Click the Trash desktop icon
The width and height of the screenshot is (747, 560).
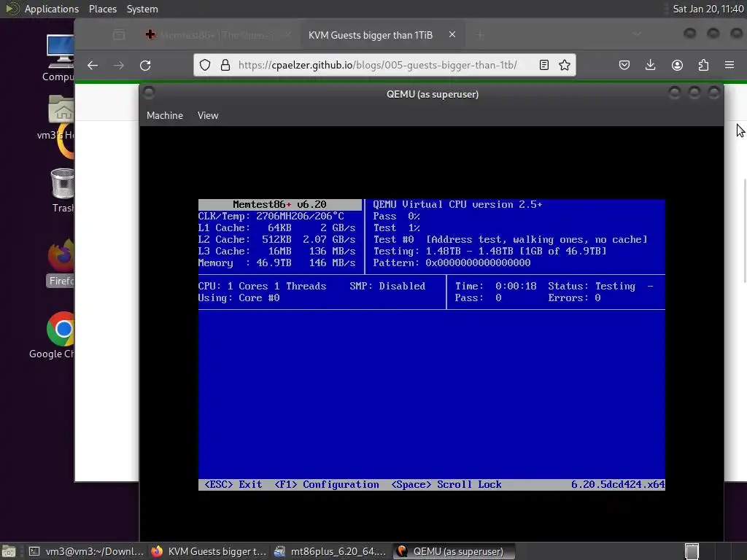point(62,190)
